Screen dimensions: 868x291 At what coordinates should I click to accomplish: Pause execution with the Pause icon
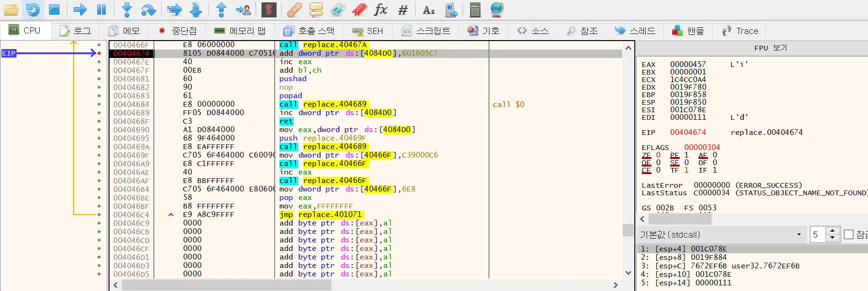(x=101, y=9)
